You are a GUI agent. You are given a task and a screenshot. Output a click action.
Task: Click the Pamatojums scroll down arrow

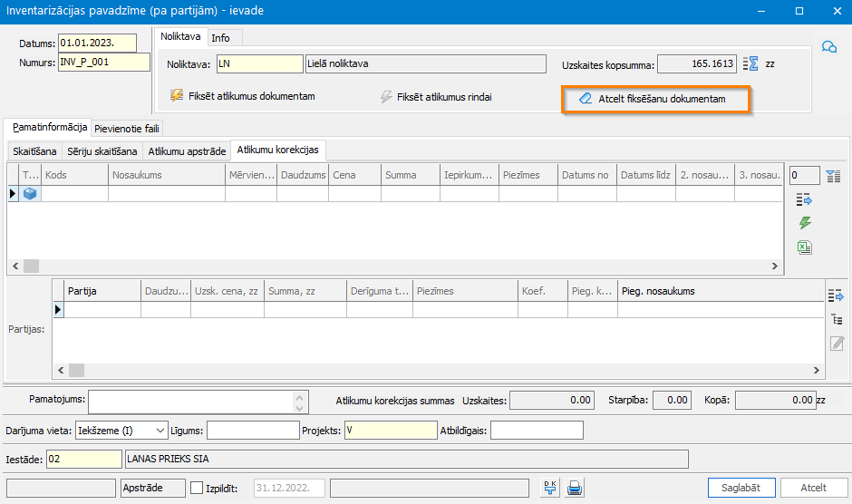click(x=299, y=408)
